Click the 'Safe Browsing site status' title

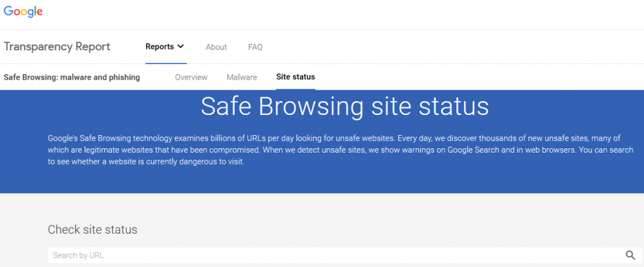[x=345, y=106]
